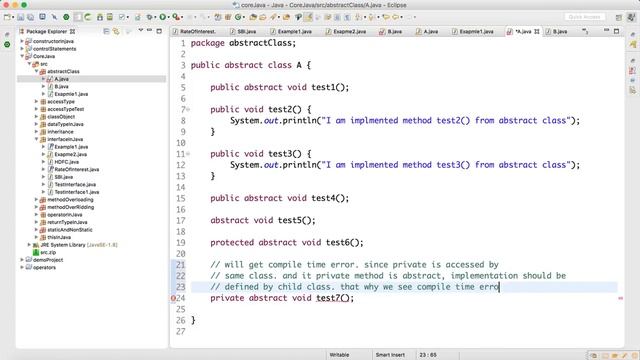Click the New Java Class green C icon
The image size is (640, 360).
tap(238, 17)
